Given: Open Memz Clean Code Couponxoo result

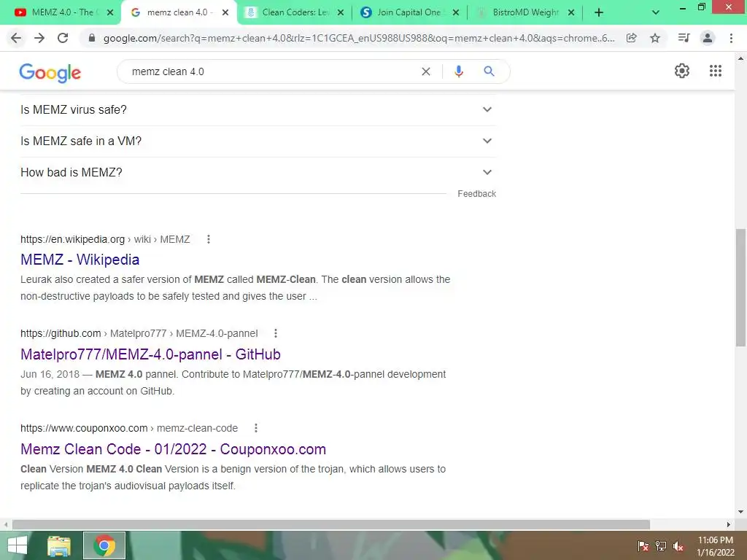Looking at the screenshot, I should (174, 449).
